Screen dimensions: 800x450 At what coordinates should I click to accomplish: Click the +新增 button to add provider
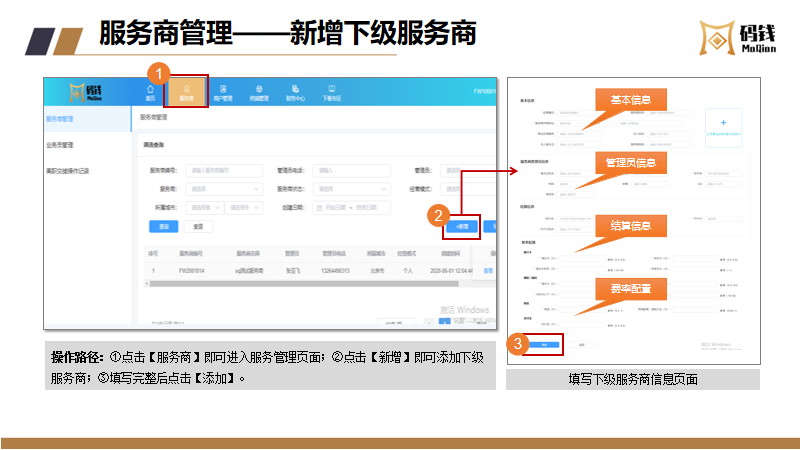(462, 227)
